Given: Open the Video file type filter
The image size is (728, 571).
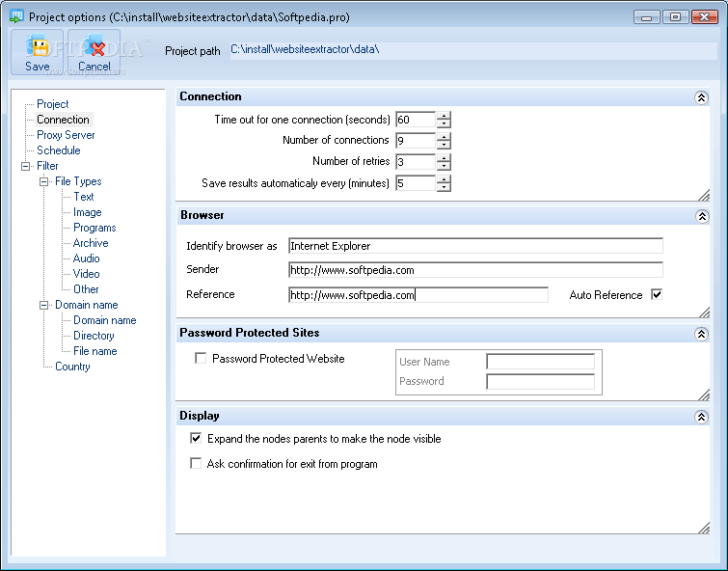Looking at the screenshot, I should click(x=87, y=274).
